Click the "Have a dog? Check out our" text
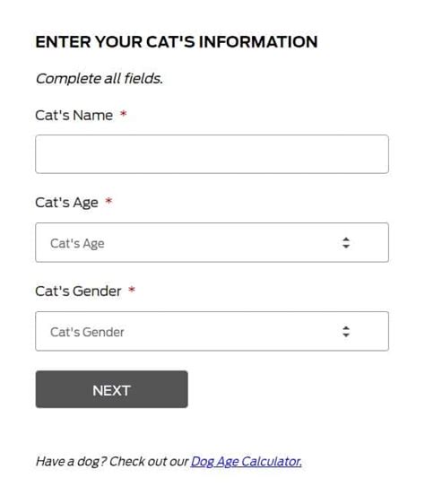 [x=112, y=462]
